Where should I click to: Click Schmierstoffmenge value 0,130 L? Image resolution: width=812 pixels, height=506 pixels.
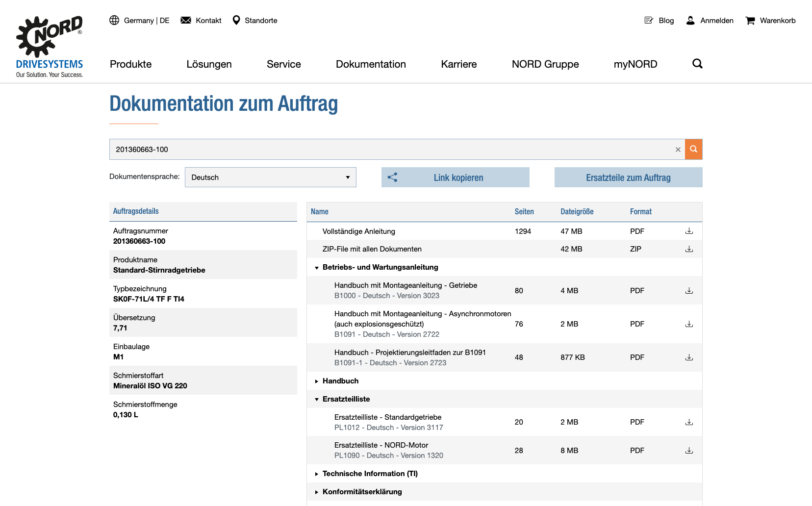[126, 415]
